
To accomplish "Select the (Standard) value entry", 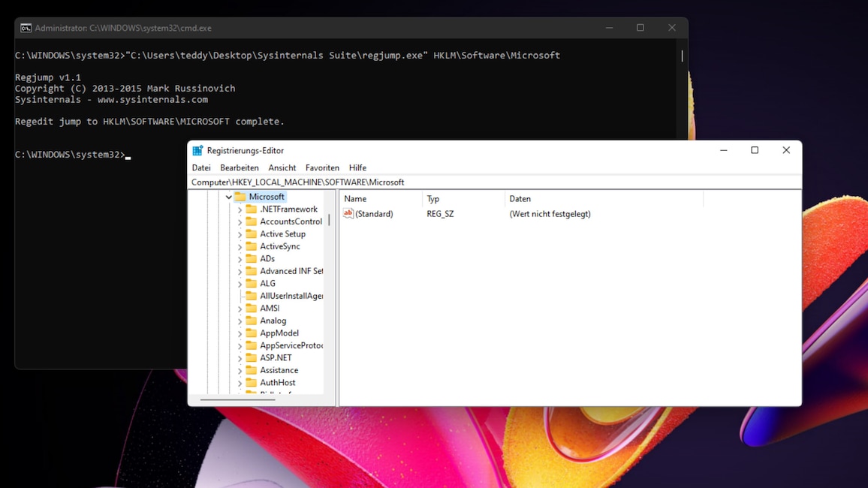I will click(x=373, y=213).
